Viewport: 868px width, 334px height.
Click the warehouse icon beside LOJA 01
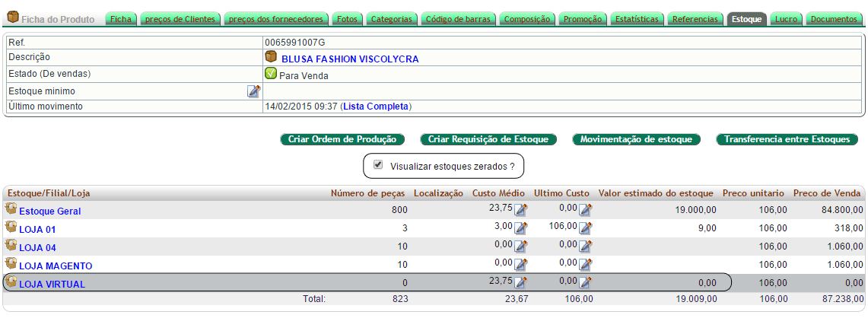coord(11,227)
